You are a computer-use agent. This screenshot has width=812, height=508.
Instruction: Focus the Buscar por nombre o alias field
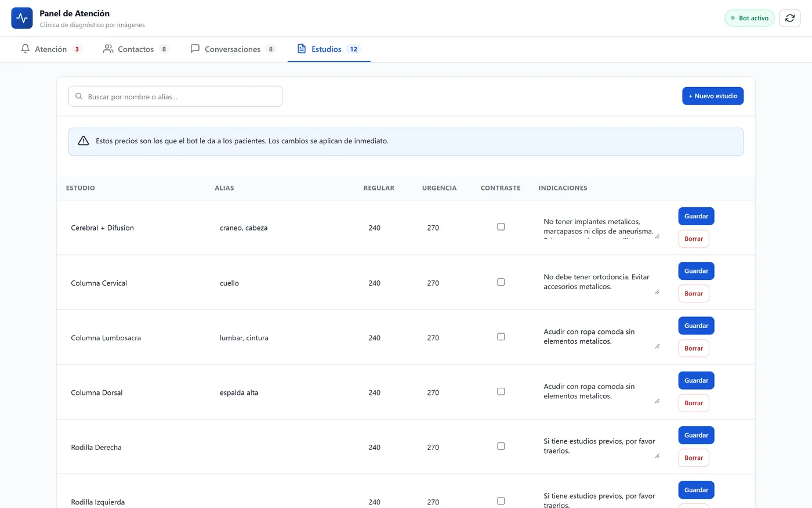pos(175,96)
